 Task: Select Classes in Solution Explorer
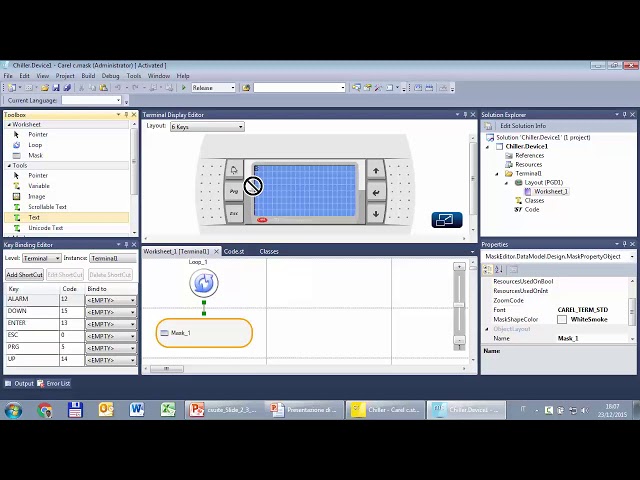(534, 200)
